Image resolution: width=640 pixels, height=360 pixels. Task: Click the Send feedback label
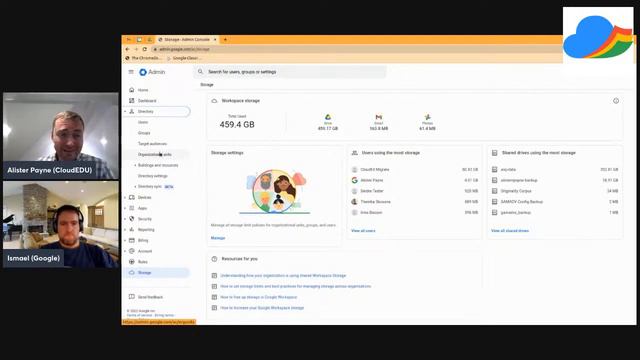click(150, 297)
